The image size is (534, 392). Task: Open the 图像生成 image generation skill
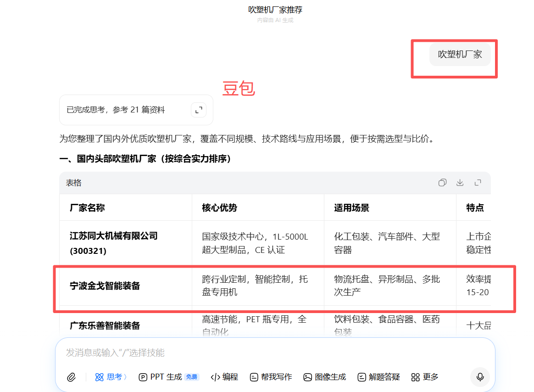coord(324,377)
